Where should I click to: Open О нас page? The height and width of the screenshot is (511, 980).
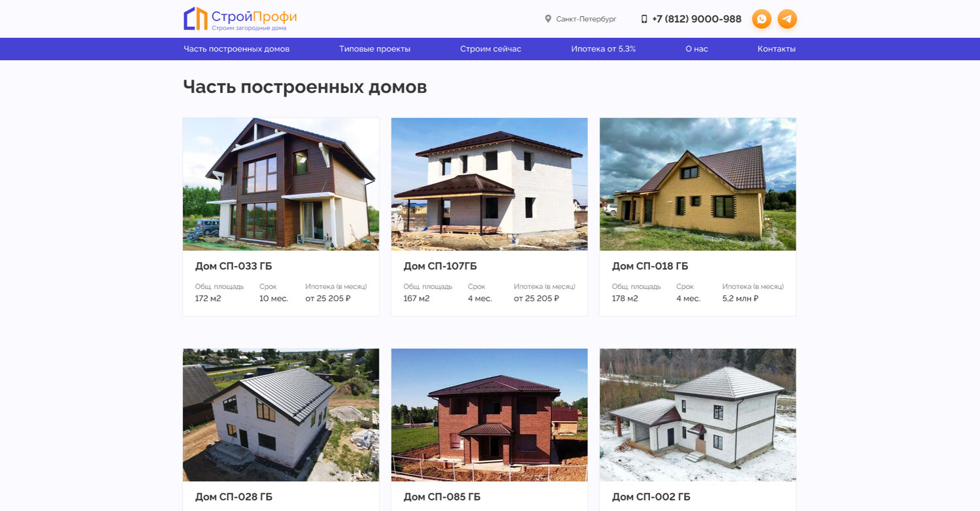[696, 49]
